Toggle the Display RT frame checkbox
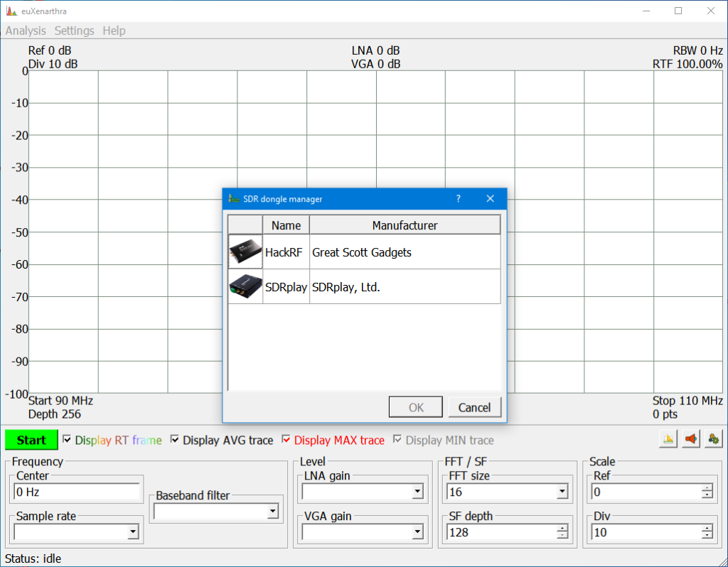728x567 pixels. pos(67,439)
